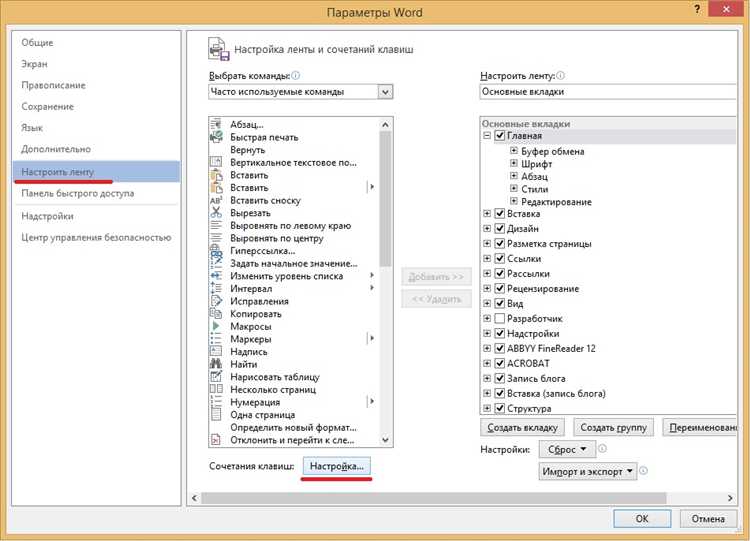Click the Вырезать scissors icon

216,212
